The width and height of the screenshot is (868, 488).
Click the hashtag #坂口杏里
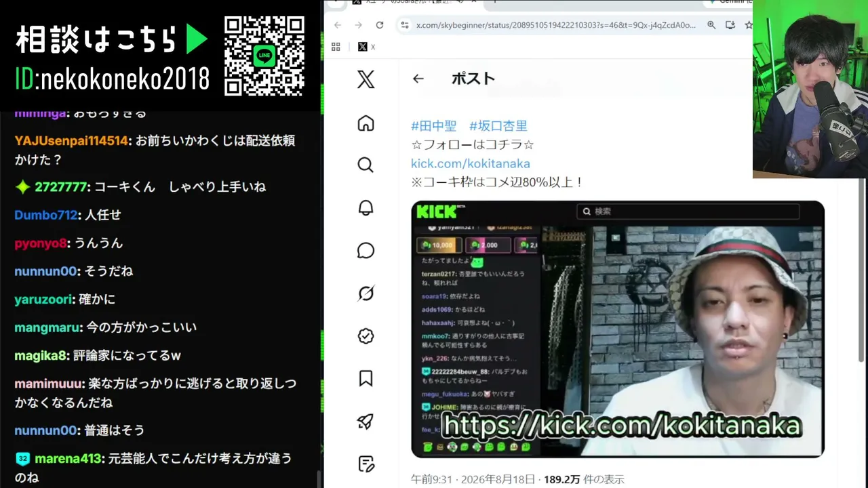498,125
